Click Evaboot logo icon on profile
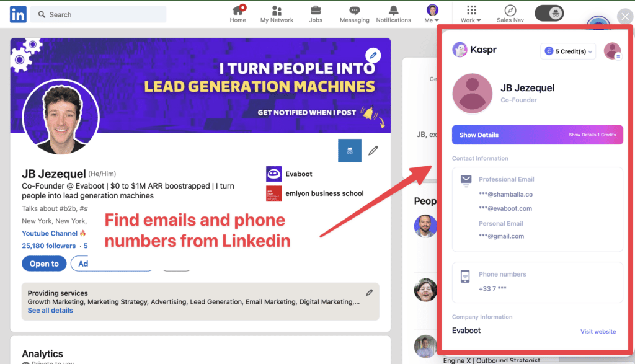 pyautogui.click(x=273, y=174)
